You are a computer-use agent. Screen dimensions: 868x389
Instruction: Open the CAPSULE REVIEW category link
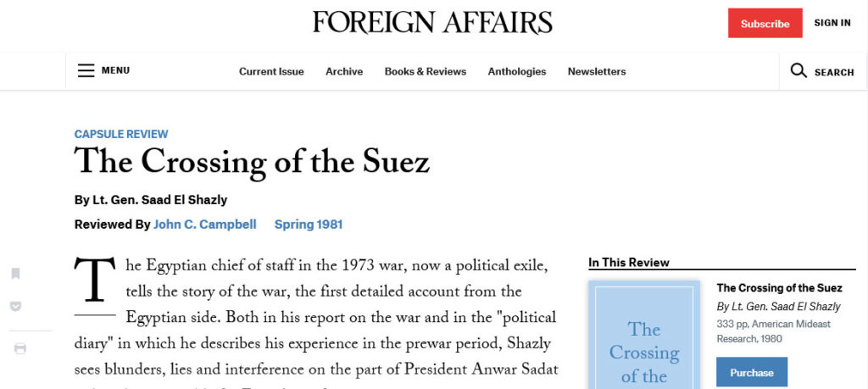(121, 134)
